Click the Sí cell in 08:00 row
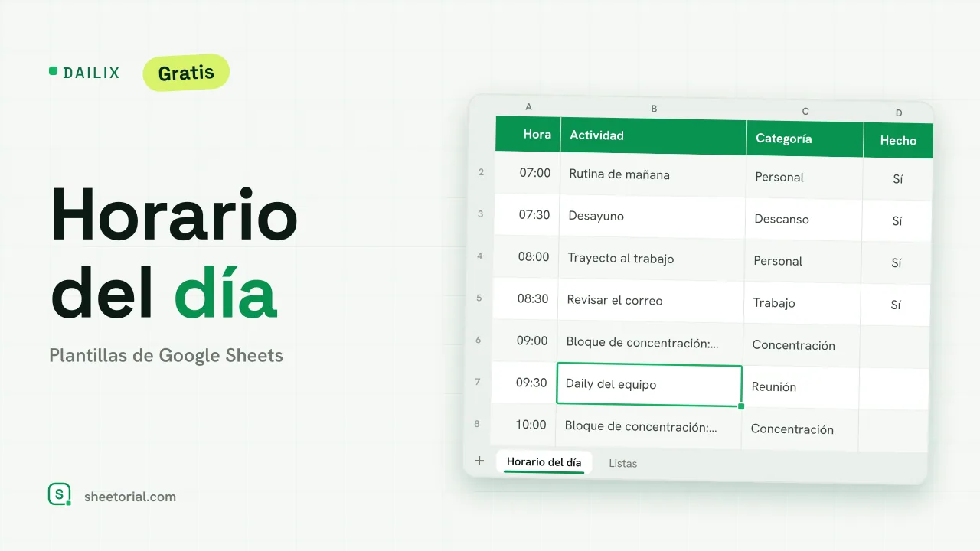Screen dimensions: 980x551 coord(896,263)
